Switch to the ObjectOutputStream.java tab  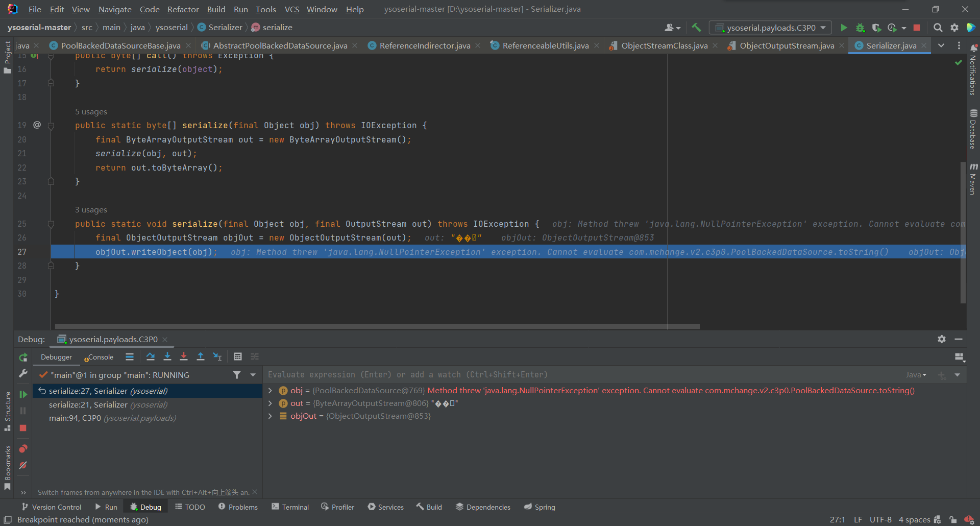[x=787, y=45]
